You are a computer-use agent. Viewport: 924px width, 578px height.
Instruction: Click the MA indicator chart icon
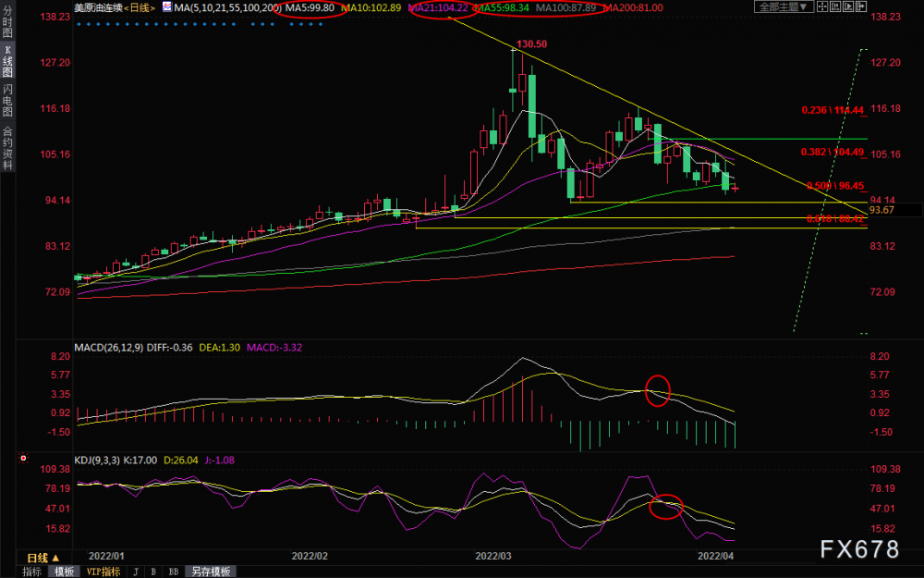166,7
